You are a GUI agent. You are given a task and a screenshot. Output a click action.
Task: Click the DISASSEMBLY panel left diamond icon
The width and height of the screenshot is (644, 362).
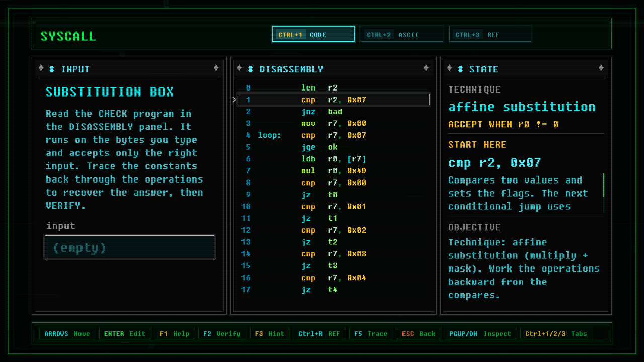tap(239, 68)
